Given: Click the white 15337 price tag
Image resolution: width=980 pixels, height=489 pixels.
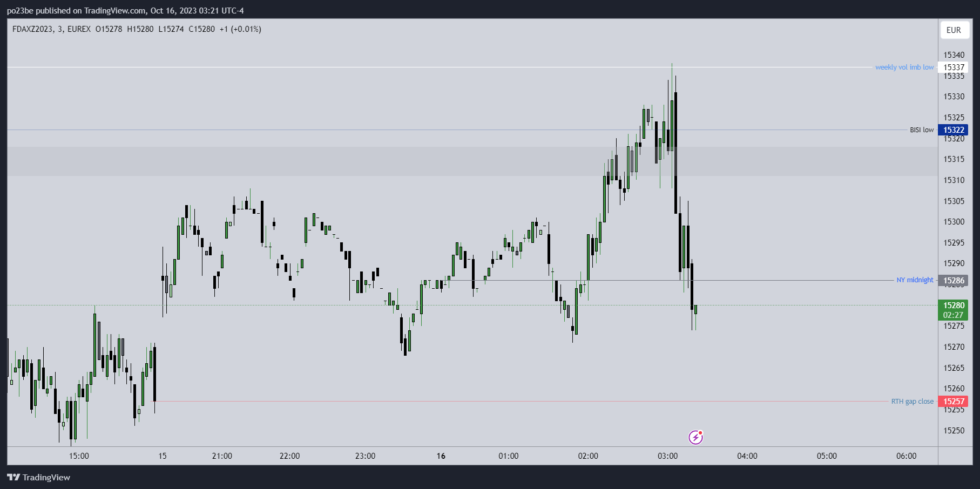Looking at the screenshot, I should tap(954, 67).
